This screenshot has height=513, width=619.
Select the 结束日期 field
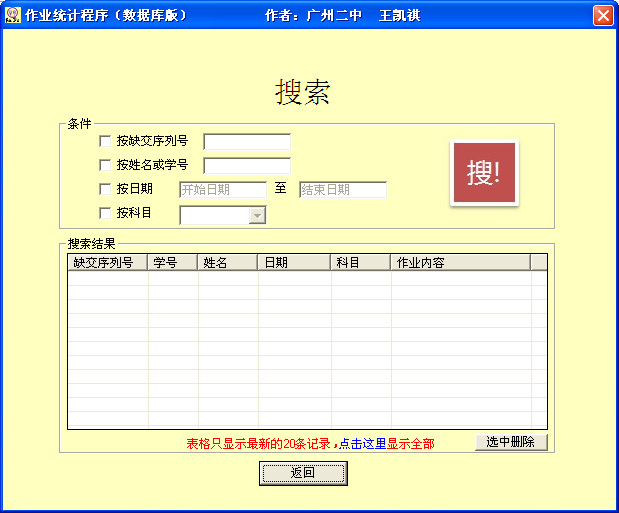click(x=343, y=190)
